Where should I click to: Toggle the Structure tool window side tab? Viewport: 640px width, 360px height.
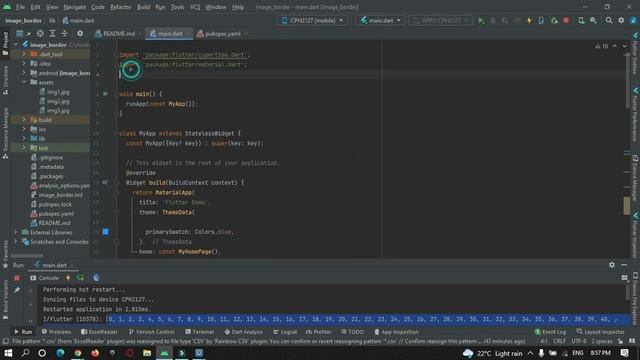[x=5, y=80]
